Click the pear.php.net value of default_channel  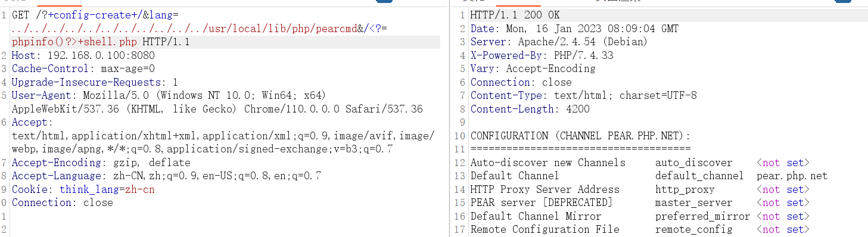point(792,176)
